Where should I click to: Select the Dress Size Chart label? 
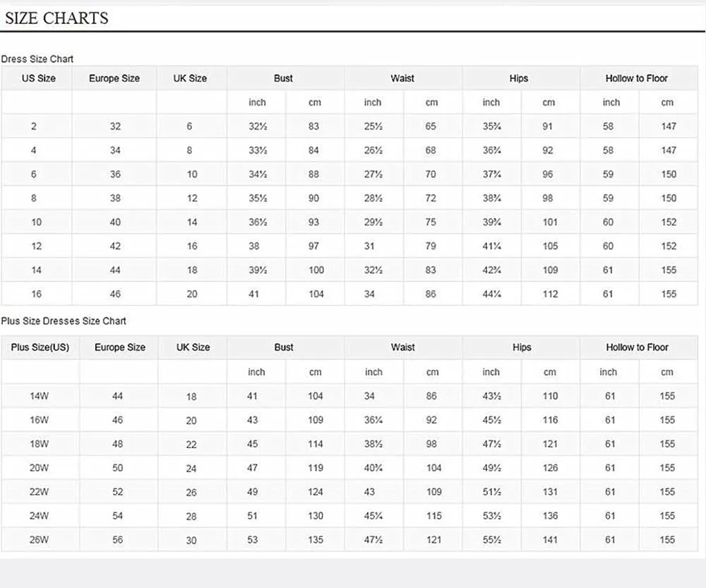[x=37, y=59]
